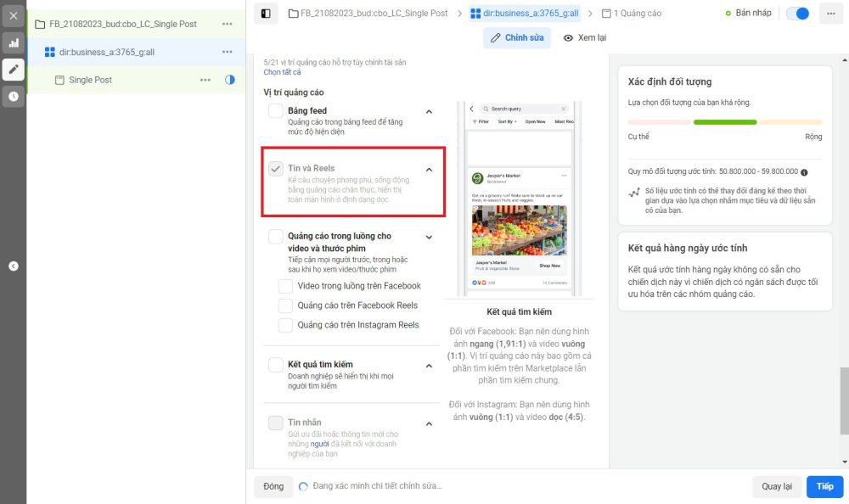849x504 pixels.
Task: Go to campaign breadcrumb FB_21082023_bud:cbo_LC_Single Post
Action: pyautogui.click(x=368, y=13)
